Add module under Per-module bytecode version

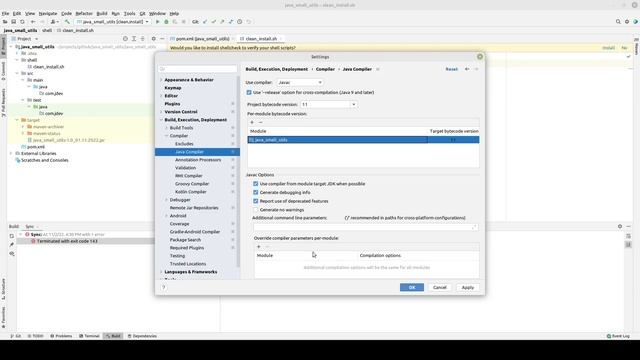click(252, 122)
